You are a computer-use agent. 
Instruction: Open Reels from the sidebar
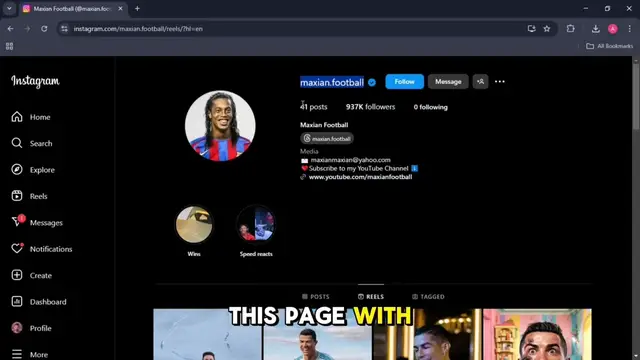(x=29, y=196)
